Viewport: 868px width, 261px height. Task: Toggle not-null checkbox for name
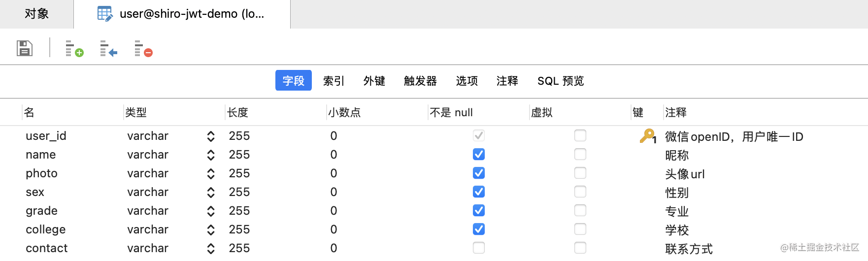point(479,154)
